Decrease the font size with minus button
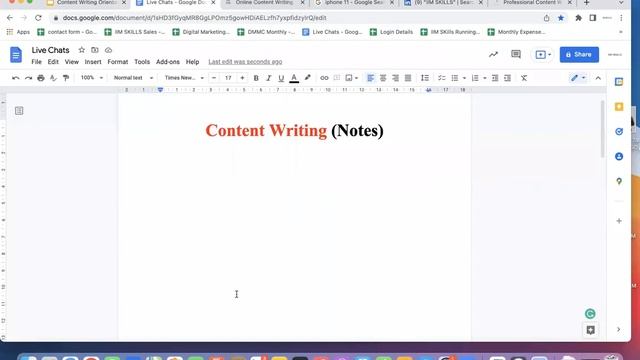 [214, 78]
